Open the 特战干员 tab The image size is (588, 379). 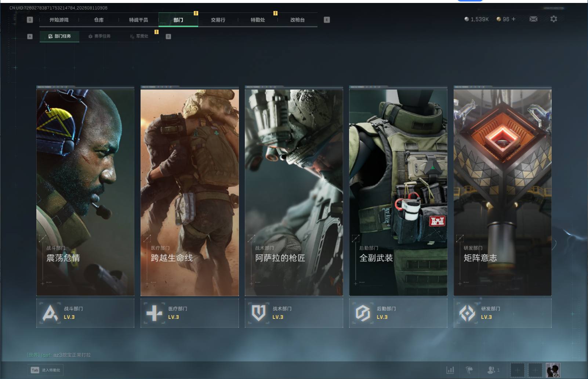coord(138,20)
